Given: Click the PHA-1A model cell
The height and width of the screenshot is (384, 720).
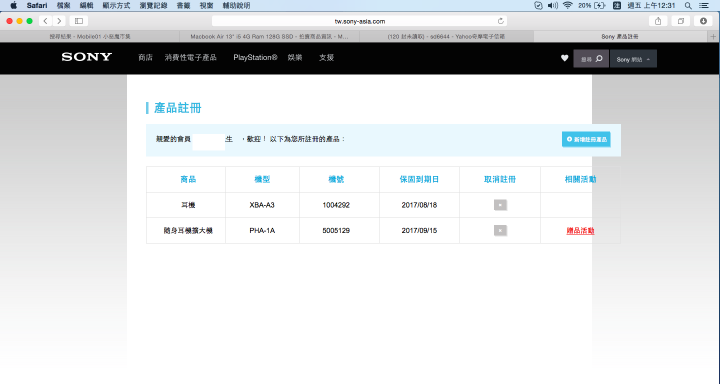Looking at the screenshot, I should pos(262,231).
